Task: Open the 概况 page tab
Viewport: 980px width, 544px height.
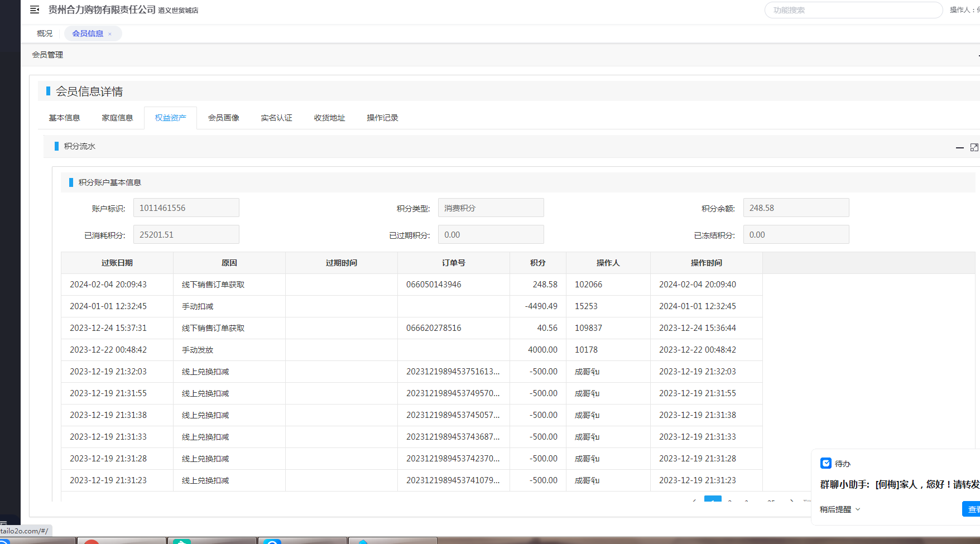Action: point(45,33)
